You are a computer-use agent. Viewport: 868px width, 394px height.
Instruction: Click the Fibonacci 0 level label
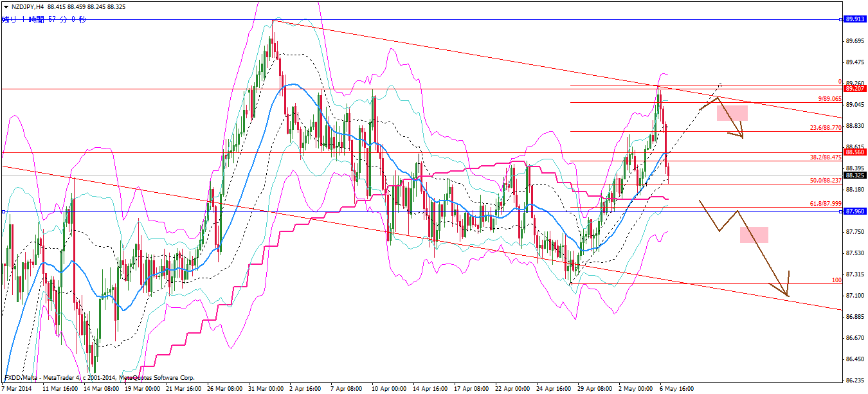click(840, 82)
